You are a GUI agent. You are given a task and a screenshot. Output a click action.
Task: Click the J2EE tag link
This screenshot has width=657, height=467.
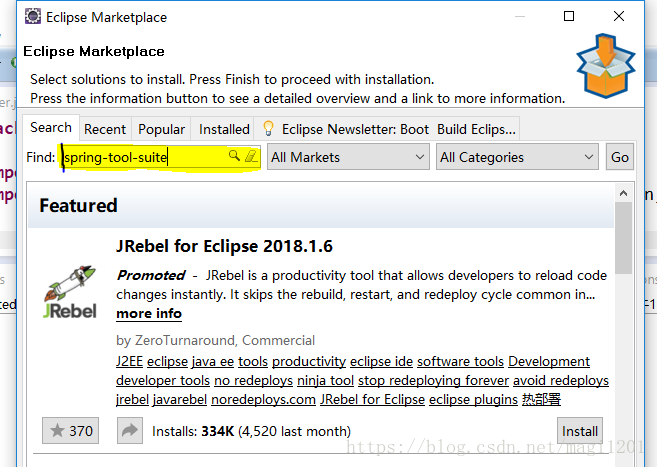click(129, 361)
